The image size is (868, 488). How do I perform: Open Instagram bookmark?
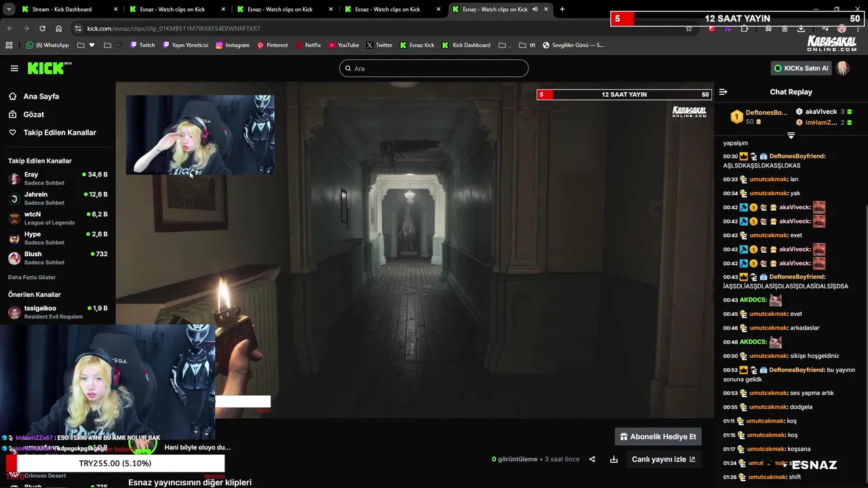coord(233,45)
